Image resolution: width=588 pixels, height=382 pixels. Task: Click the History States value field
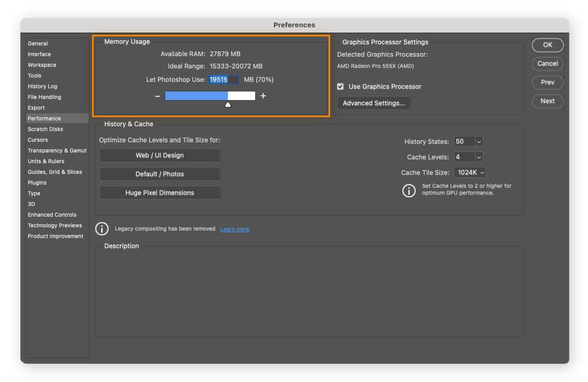[464, 142]
